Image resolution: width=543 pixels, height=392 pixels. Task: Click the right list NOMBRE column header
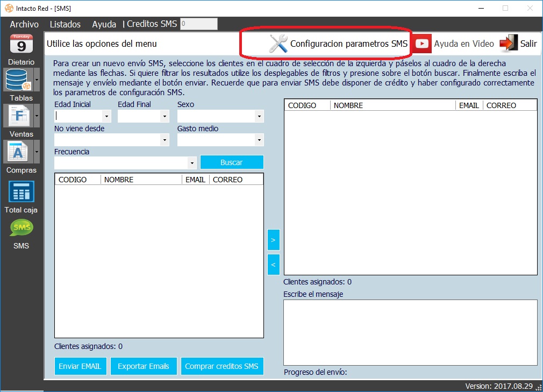393,105
